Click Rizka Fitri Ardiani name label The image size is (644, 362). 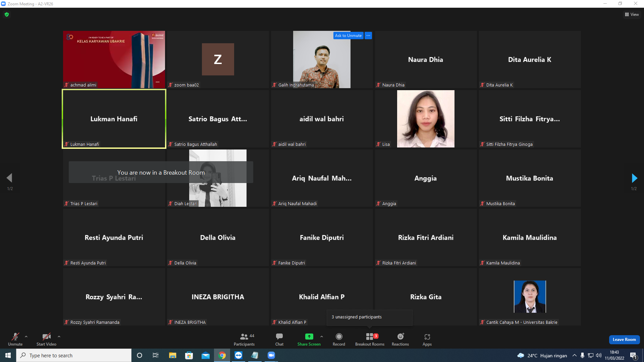point(399,263)
